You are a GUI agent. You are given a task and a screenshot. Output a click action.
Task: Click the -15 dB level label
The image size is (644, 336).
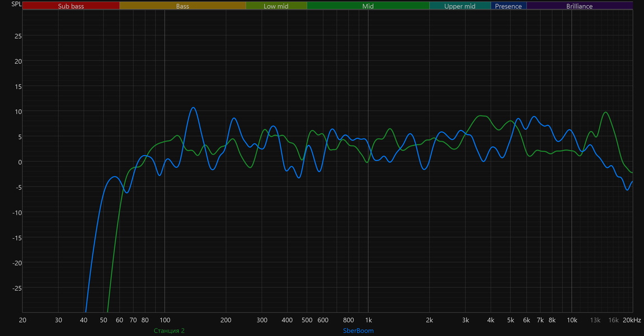17,237
